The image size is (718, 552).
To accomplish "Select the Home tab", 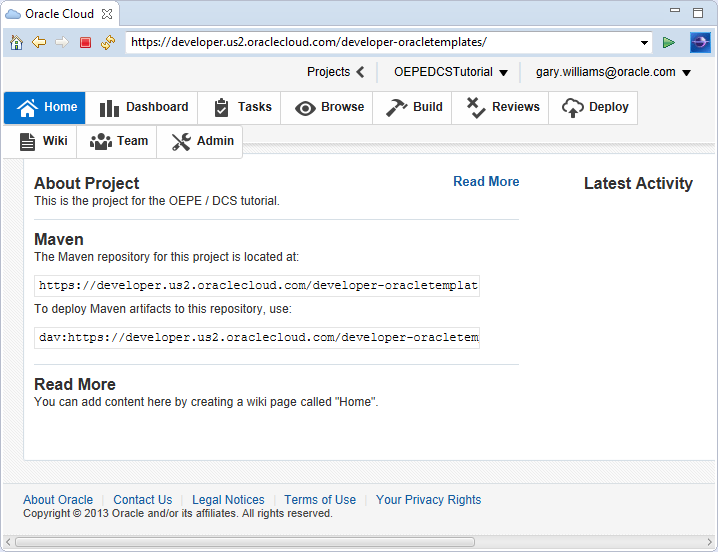I will 45,108.
